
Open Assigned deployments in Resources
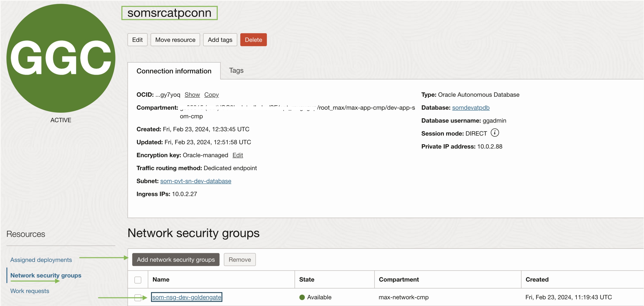[41, 260]
